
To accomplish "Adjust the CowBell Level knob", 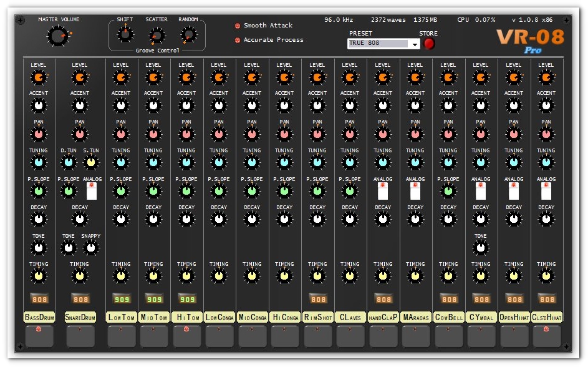I will [448, 76].
